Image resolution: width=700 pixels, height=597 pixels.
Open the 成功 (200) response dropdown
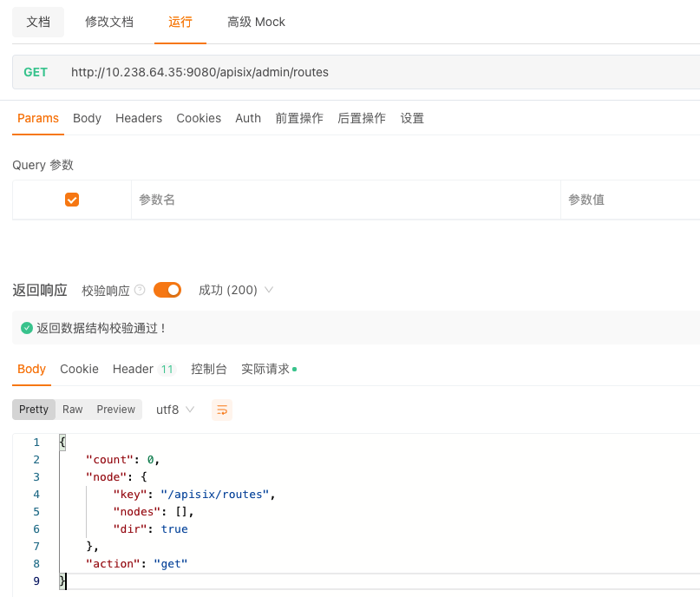tap(236, 290)
